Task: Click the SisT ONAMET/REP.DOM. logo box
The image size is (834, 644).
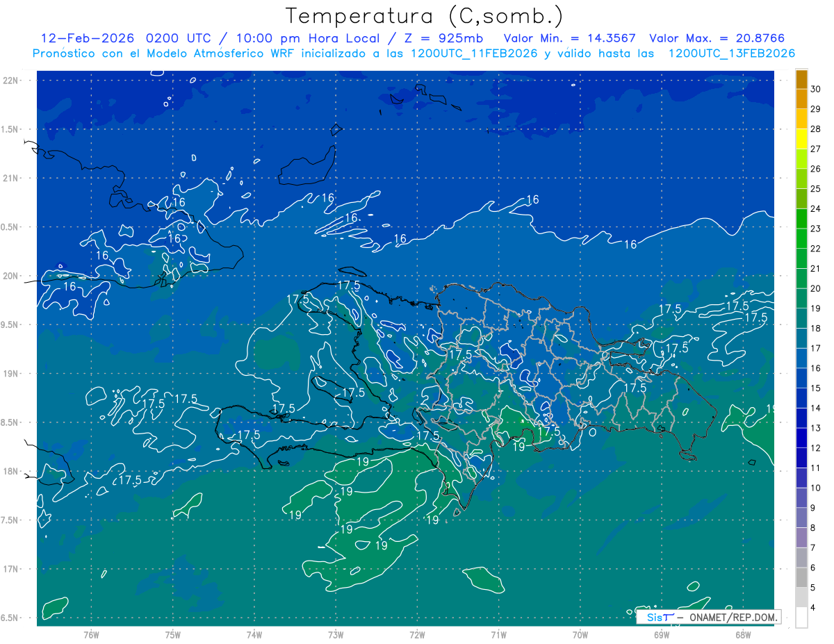Action: pos(709,617)
